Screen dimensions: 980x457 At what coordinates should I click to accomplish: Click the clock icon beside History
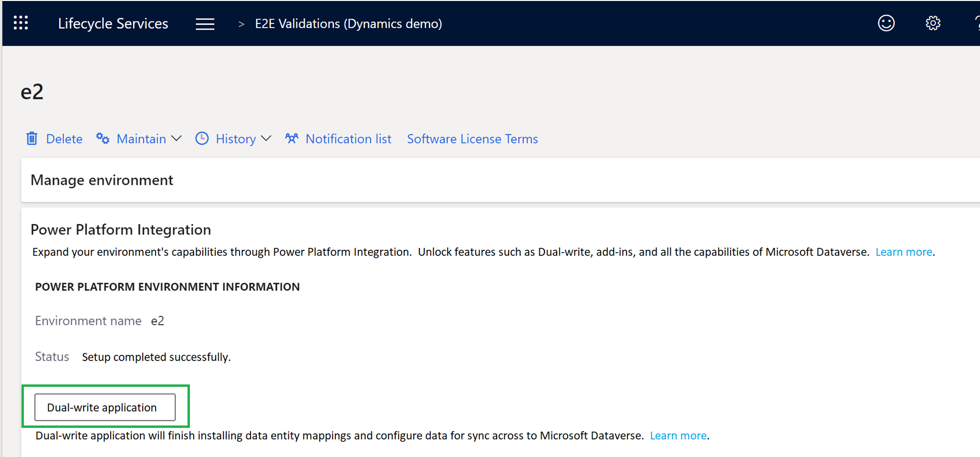(202, 138)
